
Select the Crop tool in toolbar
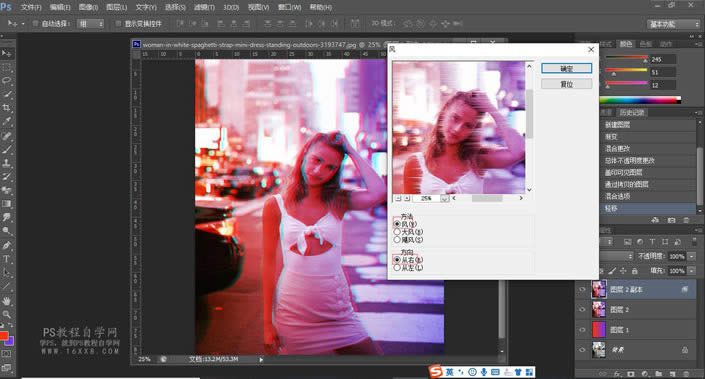click(x=7, y=108)
